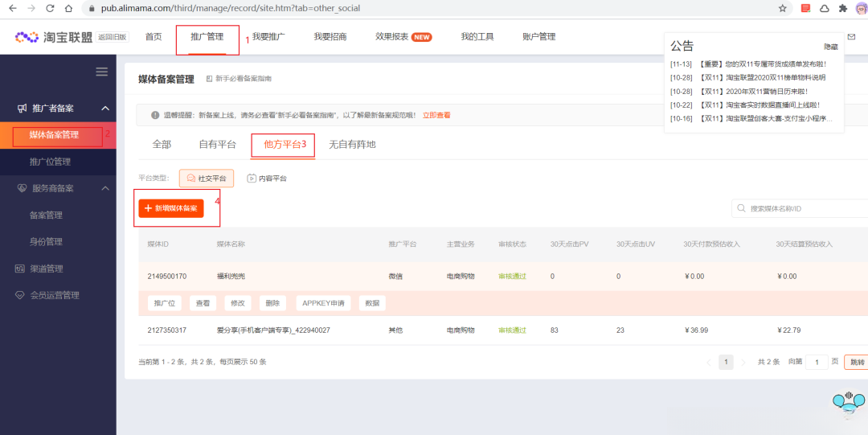Go to 首页 in top navigation

click(x=154, y=37)
